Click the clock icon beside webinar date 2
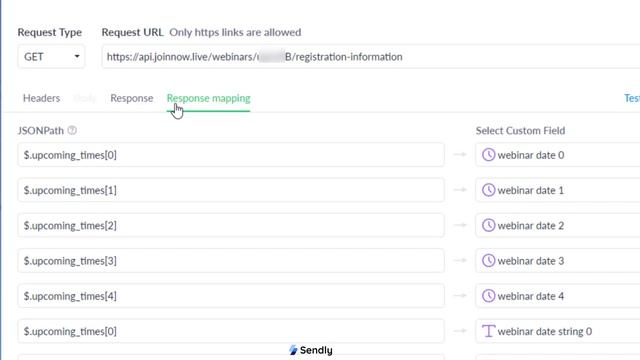The image size is (640, 360). point(488,225)
